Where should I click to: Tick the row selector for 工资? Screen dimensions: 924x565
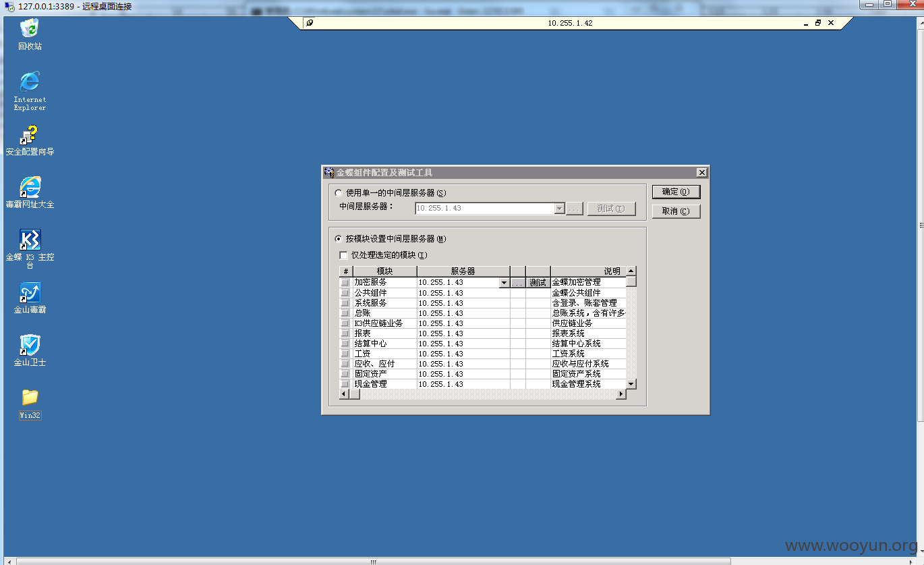(345, 354)
